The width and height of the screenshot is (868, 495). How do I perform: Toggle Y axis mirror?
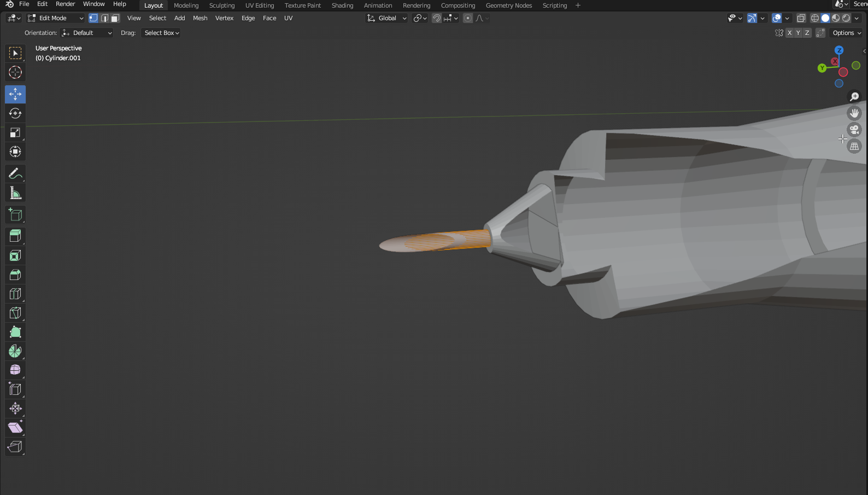[x=798, y=33]
